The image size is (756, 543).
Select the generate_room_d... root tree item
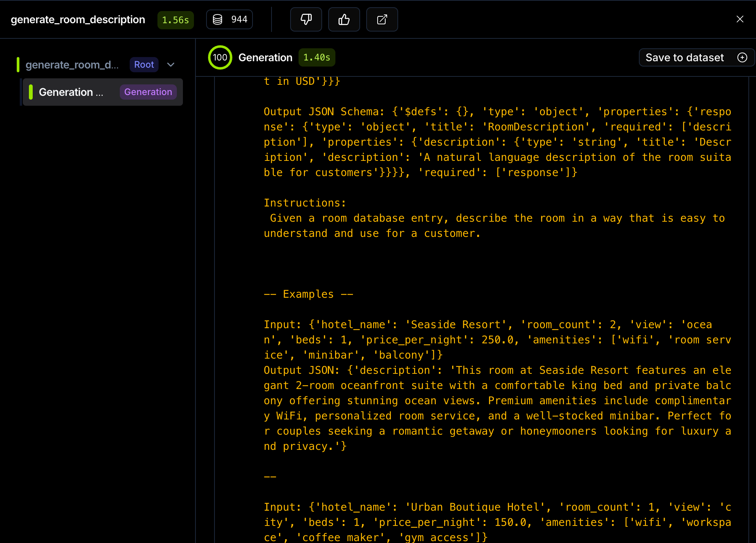[72, 65]
